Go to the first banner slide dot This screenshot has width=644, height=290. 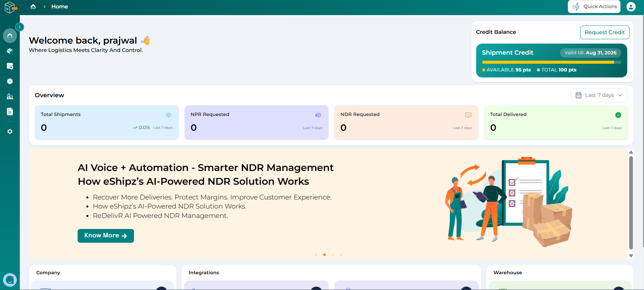316,255
